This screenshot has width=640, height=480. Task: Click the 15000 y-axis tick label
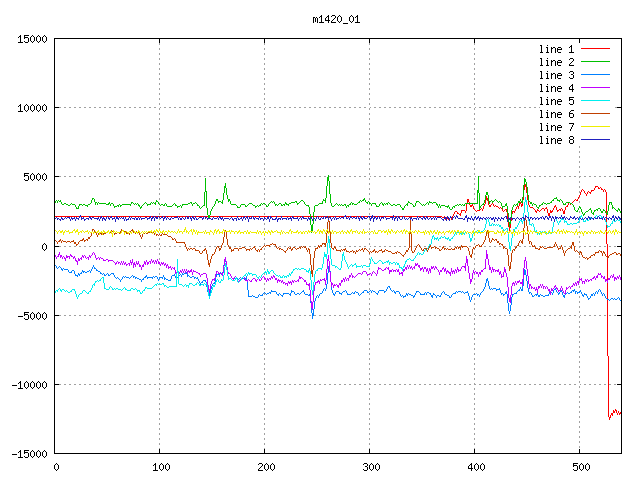[x=33, y=39]
